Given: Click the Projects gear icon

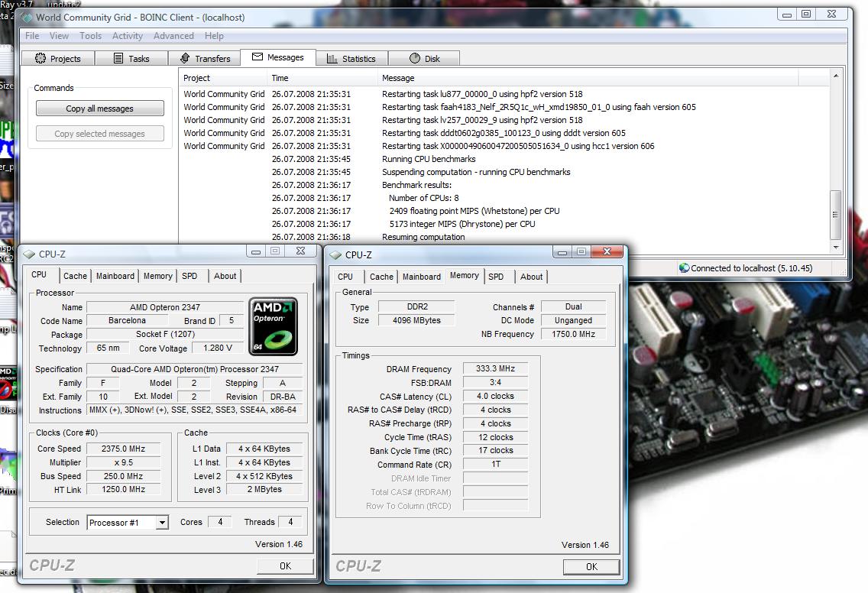Looking at the screenshot, I should click(x=40, y=58).
